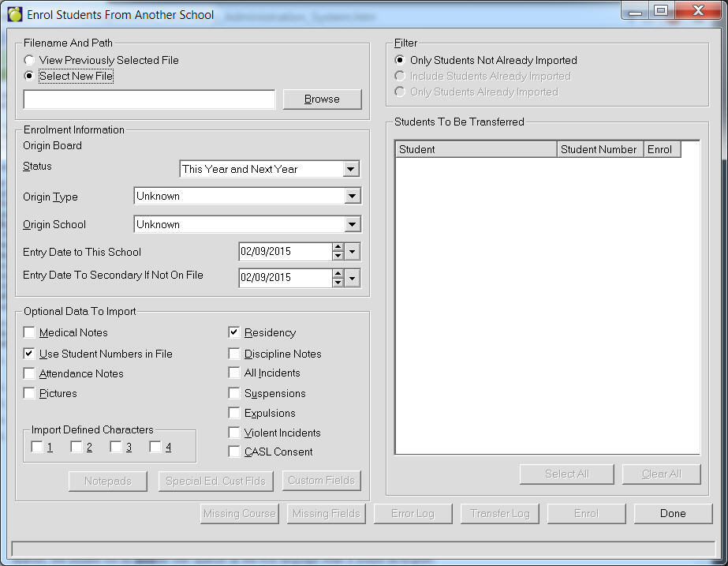Increment Entry Date to This School spinner up
The image size is (728, 566).
[338, 248]
